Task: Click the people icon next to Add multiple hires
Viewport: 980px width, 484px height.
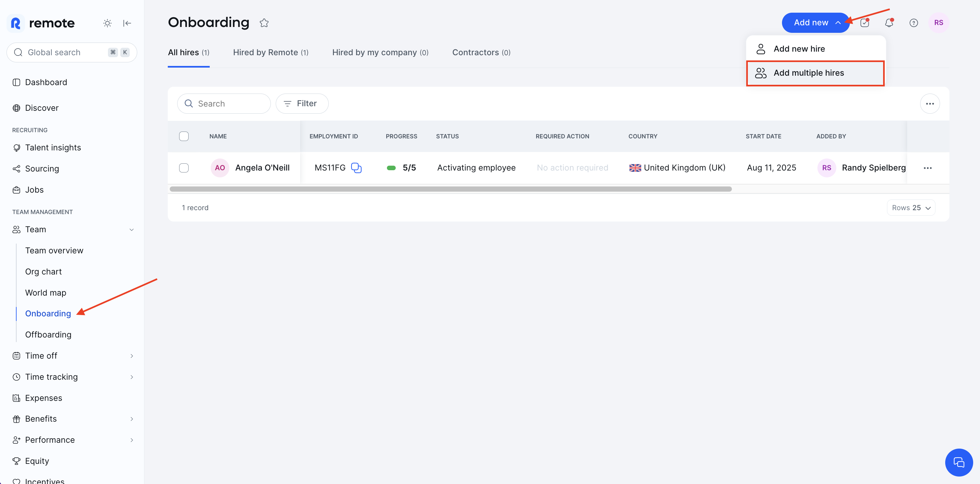Action: 761,73
